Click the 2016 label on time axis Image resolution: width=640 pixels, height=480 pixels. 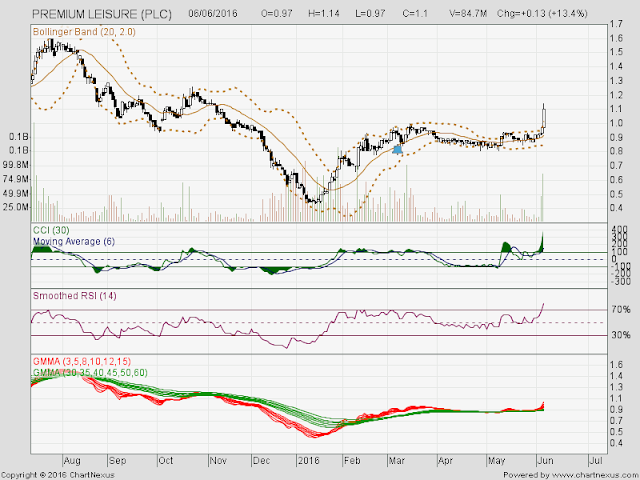[x=309, y=461]
